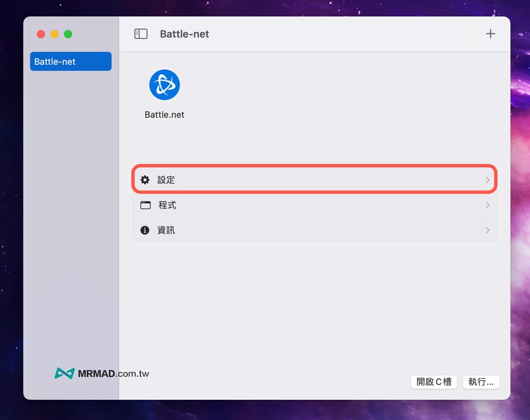This screenshot has height=420, width=530.
Task: Click the Battle-net title in the header
Action: 184,33
